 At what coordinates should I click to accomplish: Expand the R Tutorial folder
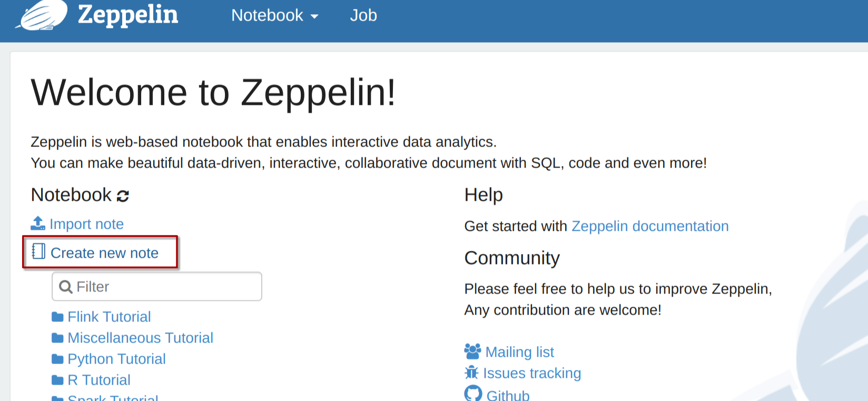click(99, 380)
